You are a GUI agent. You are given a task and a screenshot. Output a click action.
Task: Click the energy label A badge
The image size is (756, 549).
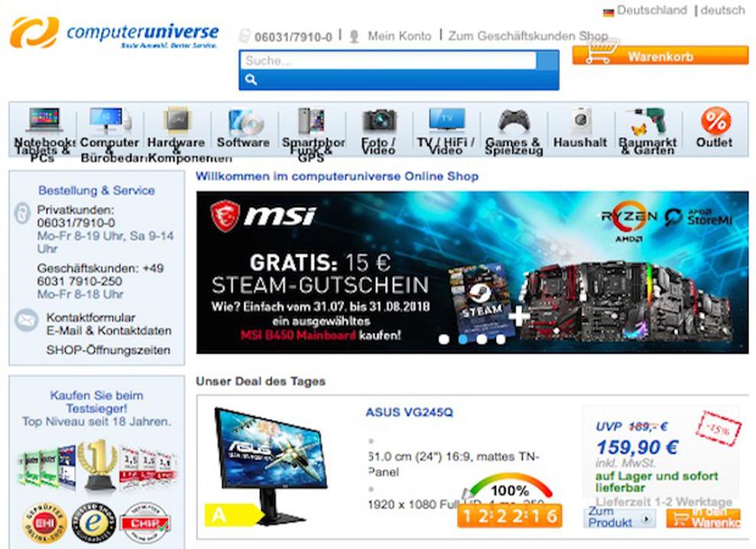[234, 515]
